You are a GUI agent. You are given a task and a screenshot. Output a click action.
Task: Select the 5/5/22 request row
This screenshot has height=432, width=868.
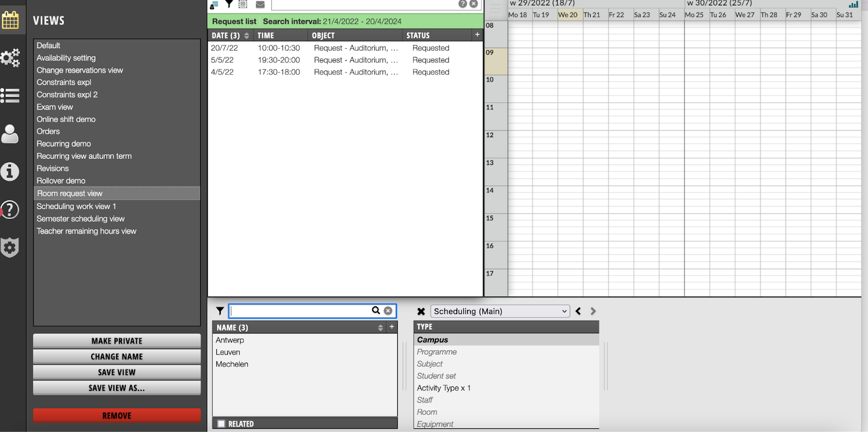345,60
